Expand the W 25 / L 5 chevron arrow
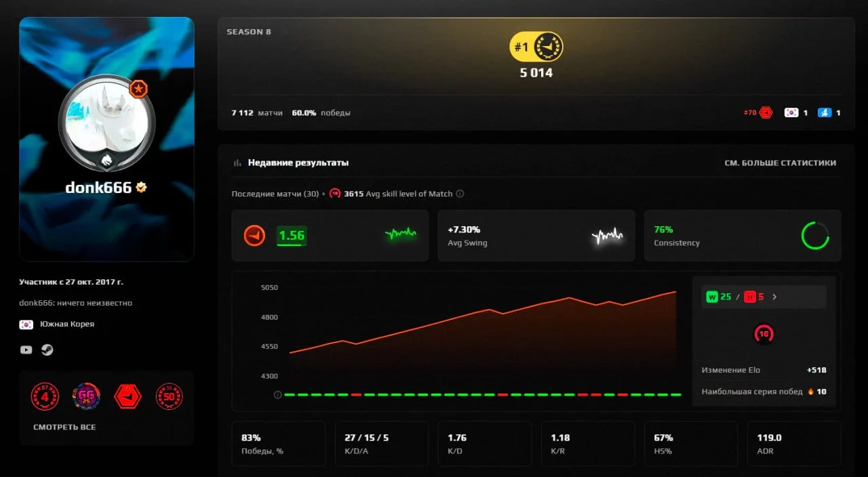 tap(775, 297)
